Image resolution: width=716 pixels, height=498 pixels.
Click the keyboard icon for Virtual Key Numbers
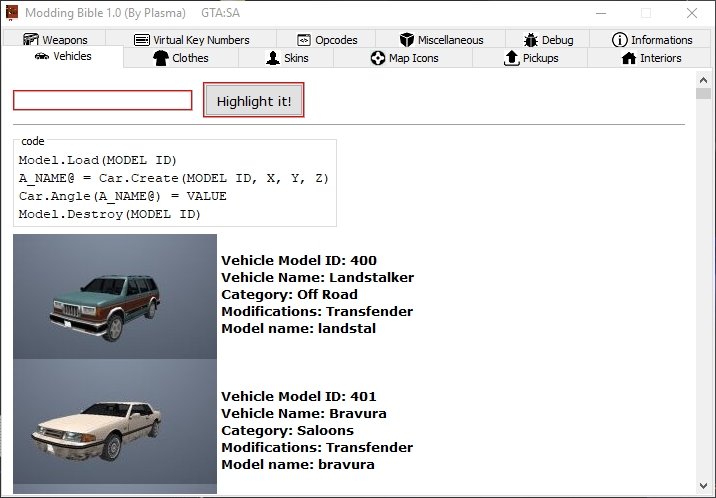pyautogui.click(x=142, y=40)
